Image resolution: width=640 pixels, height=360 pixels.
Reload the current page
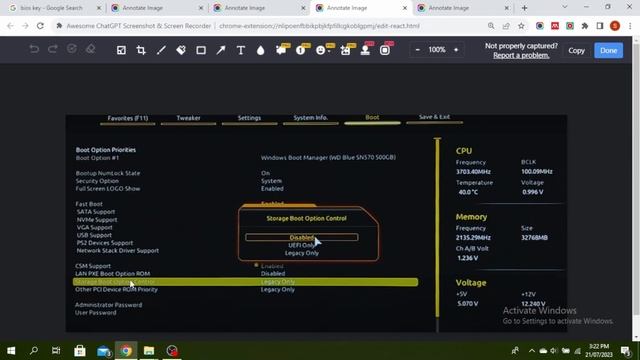tap(40, 26)
